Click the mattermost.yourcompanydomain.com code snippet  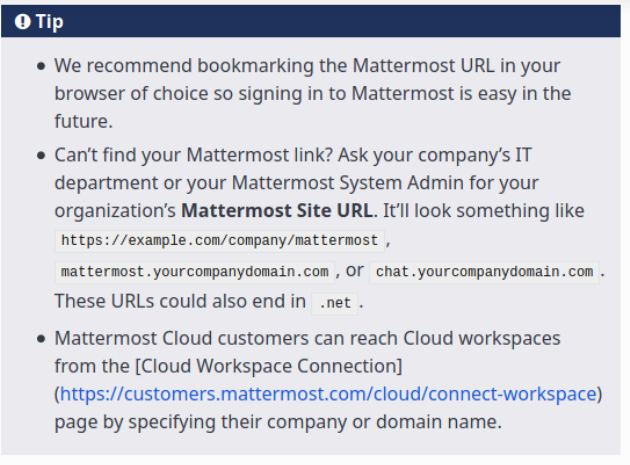click(x=195, y=272)
